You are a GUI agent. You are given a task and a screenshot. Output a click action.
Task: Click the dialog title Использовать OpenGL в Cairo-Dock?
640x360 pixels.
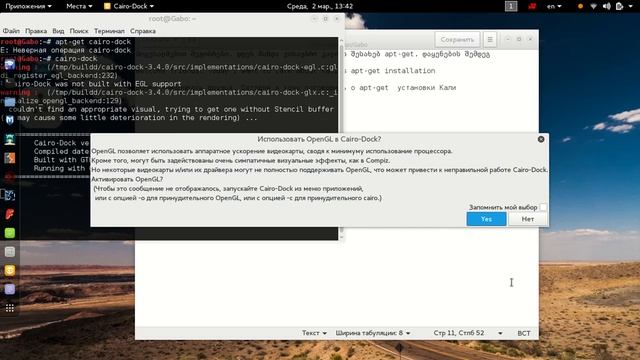tap(319, 139)
